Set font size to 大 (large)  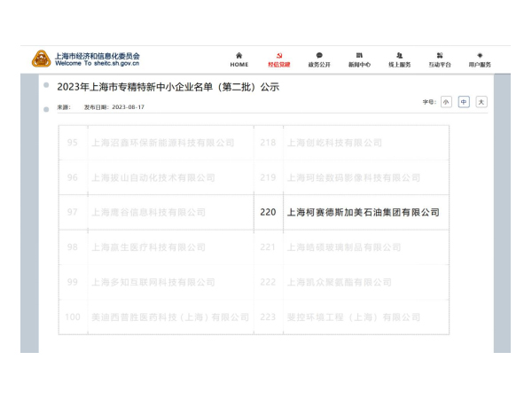481,102
